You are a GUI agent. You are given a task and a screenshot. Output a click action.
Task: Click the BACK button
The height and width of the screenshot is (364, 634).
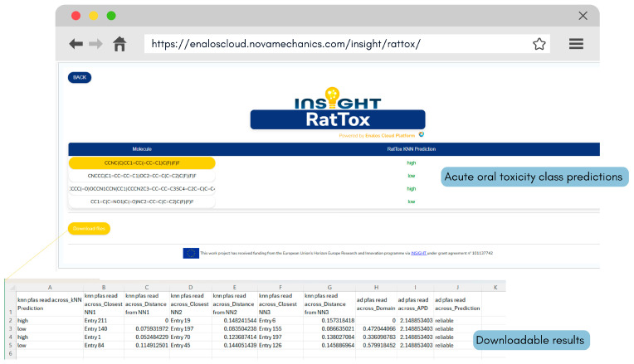(80, 78)
